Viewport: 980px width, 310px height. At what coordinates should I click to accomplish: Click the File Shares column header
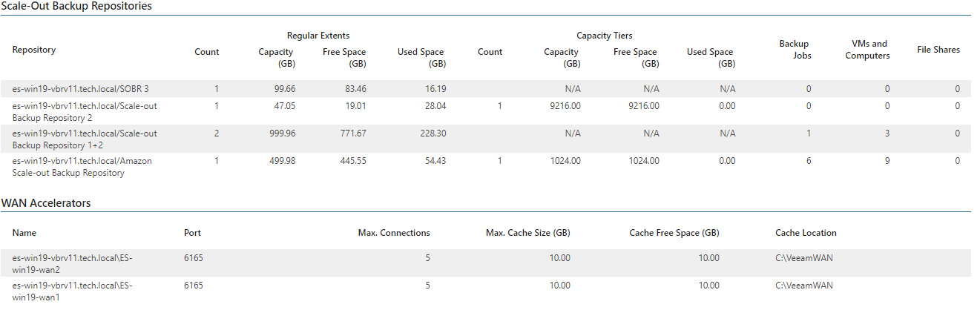click(938, 50)
